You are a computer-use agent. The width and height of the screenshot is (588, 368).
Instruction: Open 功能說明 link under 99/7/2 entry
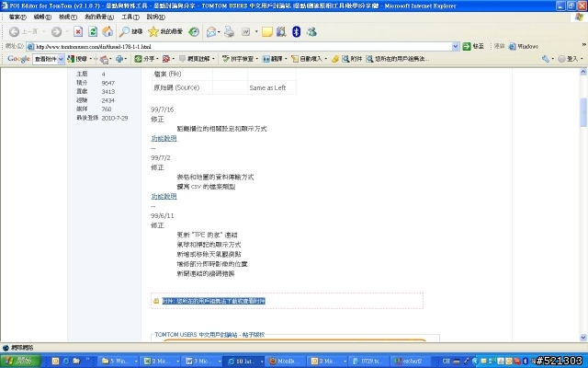pyautogui.click(x=164, y=196)
